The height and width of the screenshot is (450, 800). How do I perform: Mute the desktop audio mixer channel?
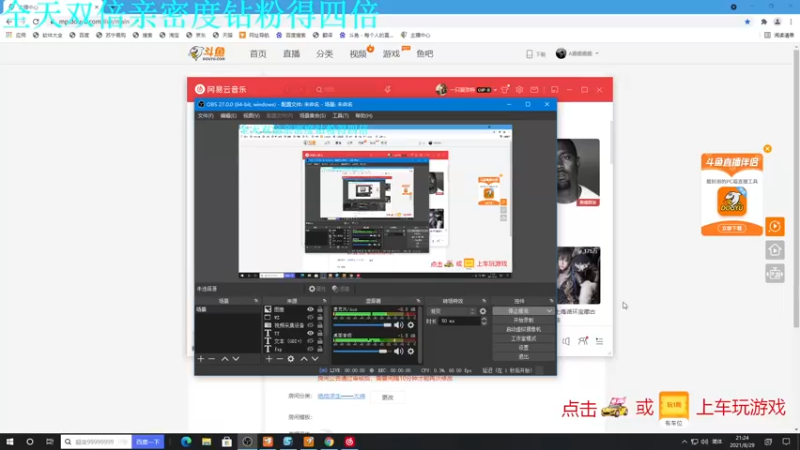[x=398, y=351]
